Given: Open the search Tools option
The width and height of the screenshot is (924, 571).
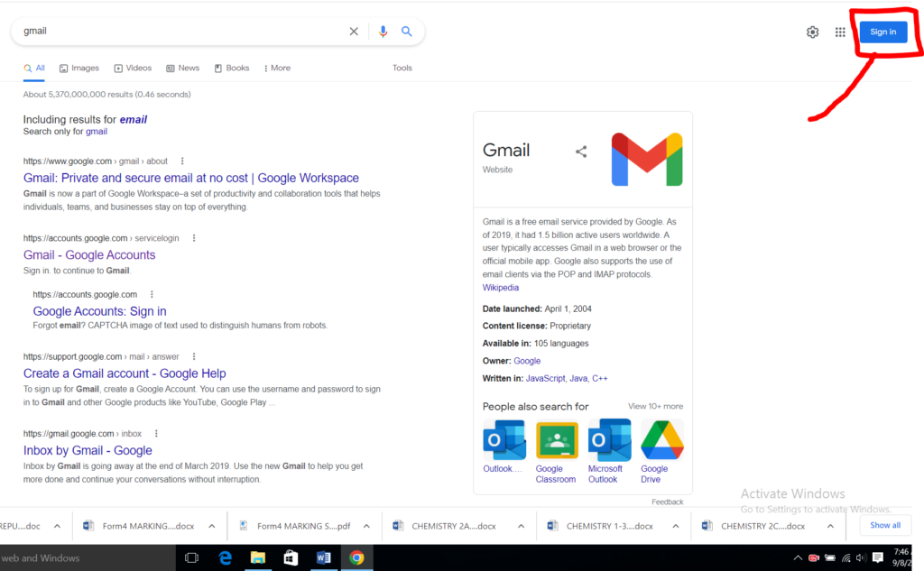Looking at the screenshot, I should click(x=402, y=69).
